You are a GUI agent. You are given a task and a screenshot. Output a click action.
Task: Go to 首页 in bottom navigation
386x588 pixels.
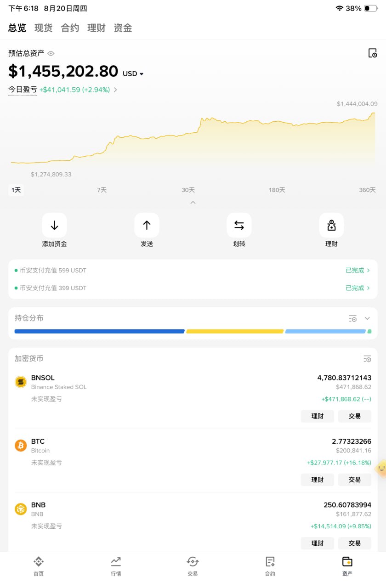click(39, 566)
